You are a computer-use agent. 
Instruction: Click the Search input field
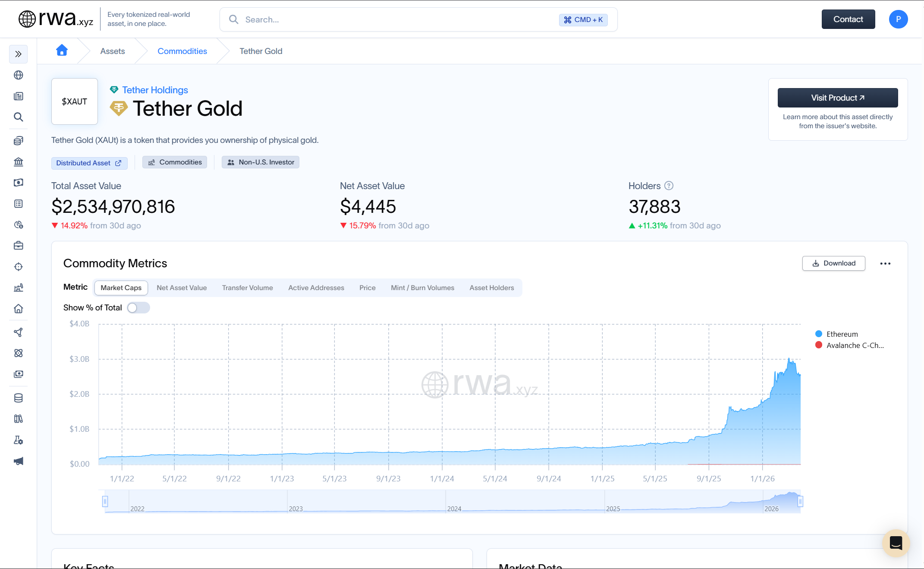(x=397, y=19)
